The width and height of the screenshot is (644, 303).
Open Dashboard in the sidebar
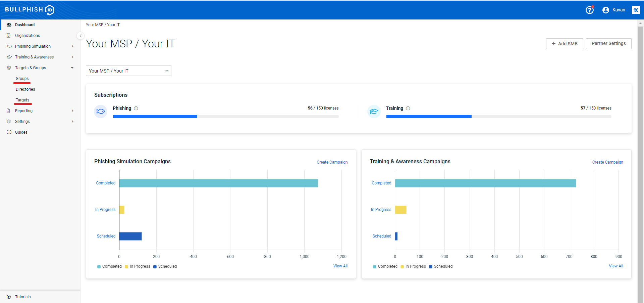pyautogui.click(x=40, y=25)
